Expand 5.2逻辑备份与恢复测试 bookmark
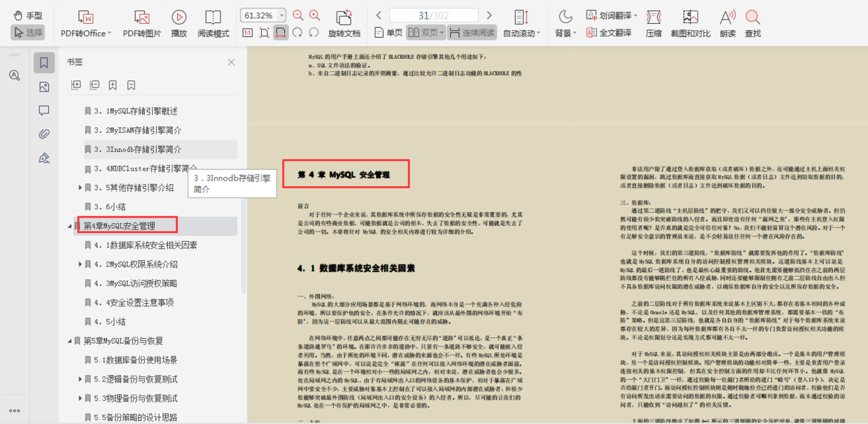Image resolution: width=868 pixels, height=424 pixels. [80, 379]
